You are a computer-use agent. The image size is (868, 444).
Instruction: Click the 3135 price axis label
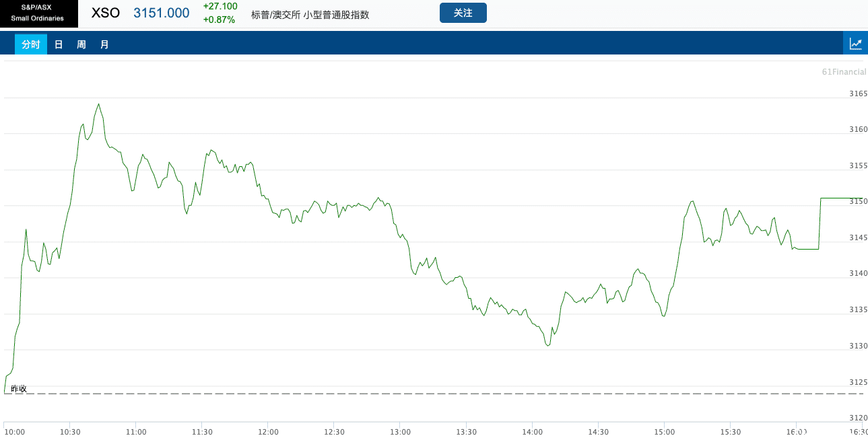pyautogui.click(x=858, y=309)
